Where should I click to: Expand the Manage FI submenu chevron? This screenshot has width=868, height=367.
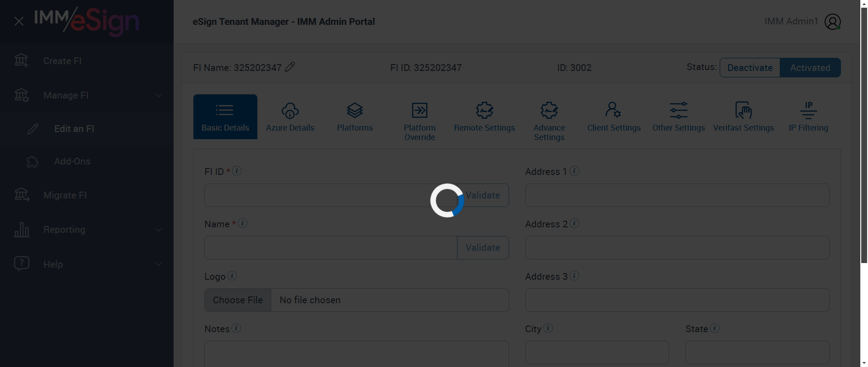point(159,95)
